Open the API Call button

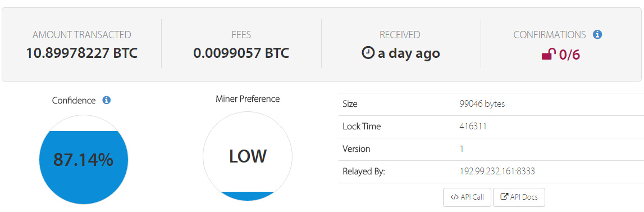[467, 197]
